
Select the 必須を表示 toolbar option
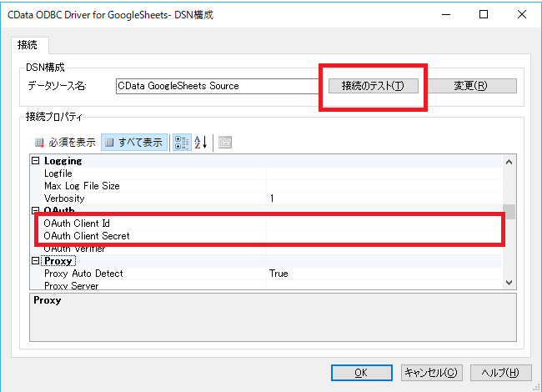click(65, 143)
